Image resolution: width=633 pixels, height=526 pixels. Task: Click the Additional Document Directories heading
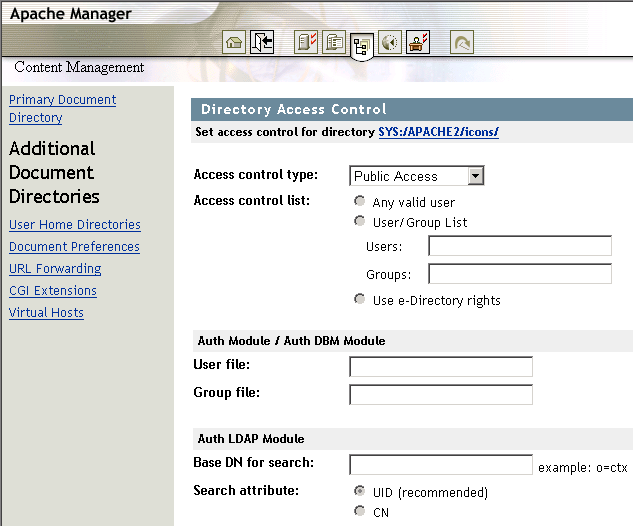point(54,172)
